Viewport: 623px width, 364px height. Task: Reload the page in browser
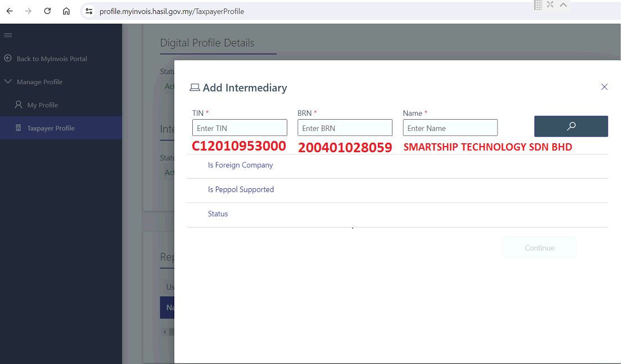[47, 11]
